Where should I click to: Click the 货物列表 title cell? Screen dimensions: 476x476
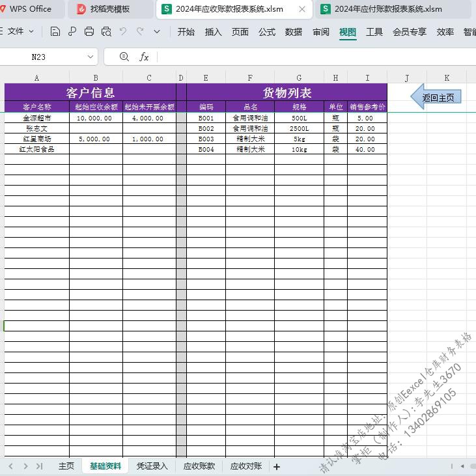point(287,92)
